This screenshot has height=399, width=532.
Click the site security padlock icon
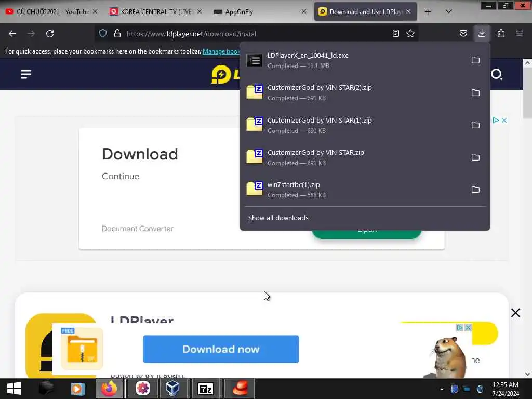pyautogui.click(x=117, y=34)
